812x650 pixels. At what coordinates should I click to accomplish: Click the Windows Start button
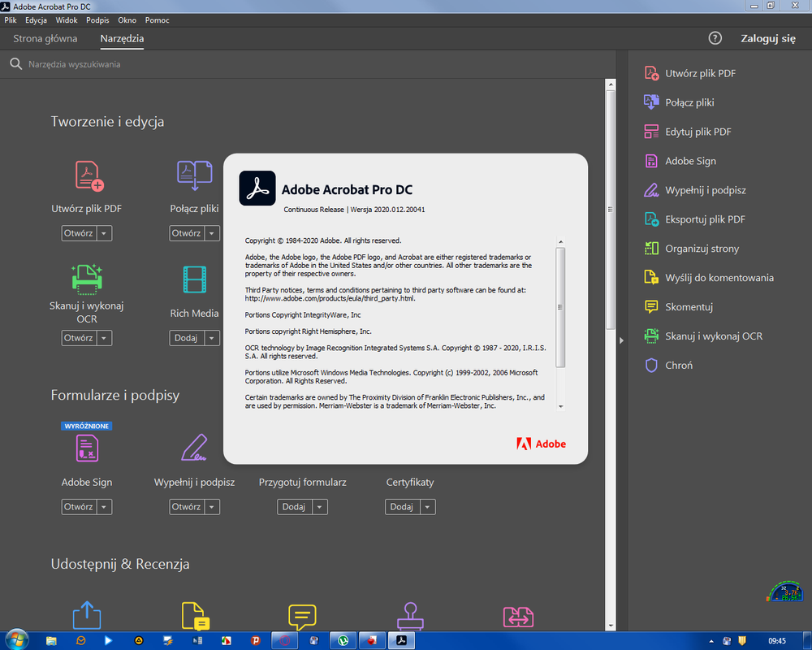(x=17, y=639)
